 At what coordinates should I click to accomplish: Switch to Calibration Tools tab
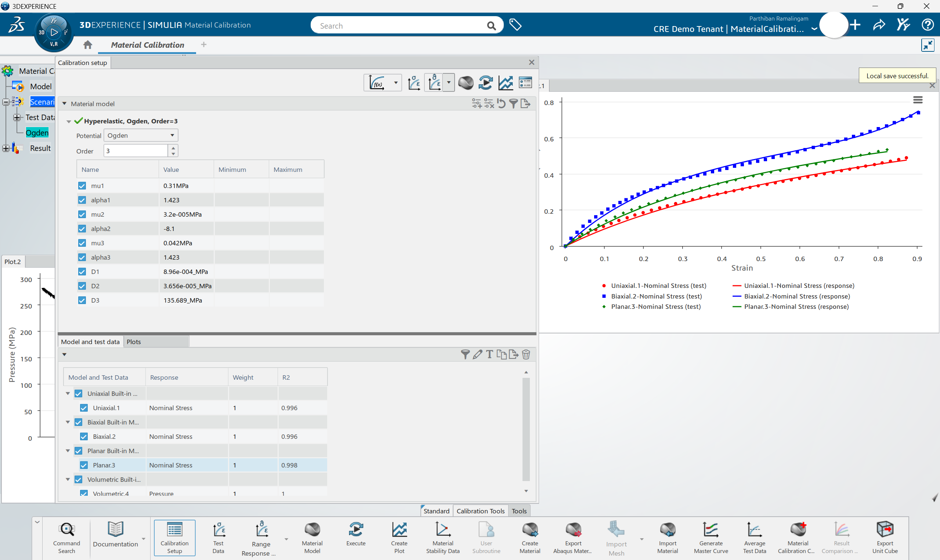[481, 511]
